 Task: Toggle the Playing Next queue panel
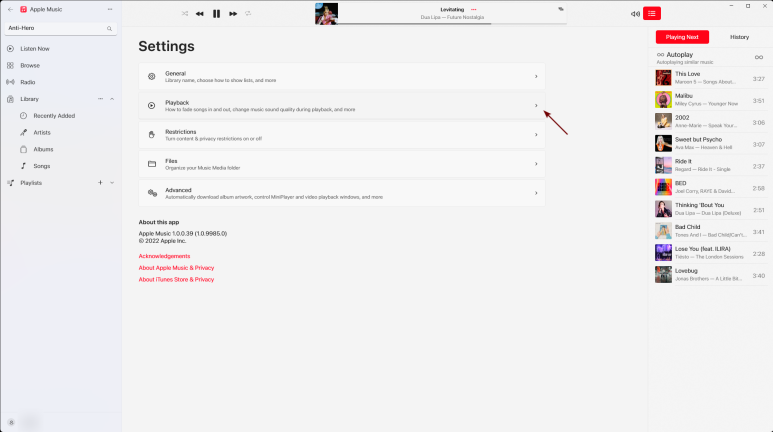[x=652, y=13]
